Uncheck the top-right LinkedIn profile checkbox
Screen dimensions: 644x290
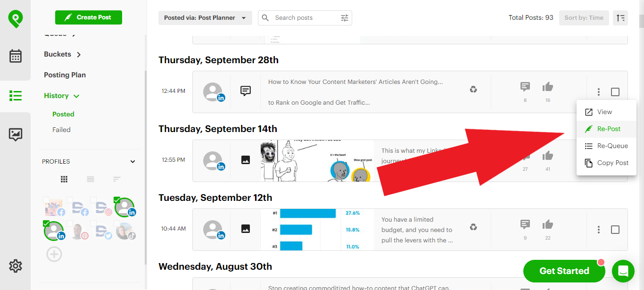point(117,200)
